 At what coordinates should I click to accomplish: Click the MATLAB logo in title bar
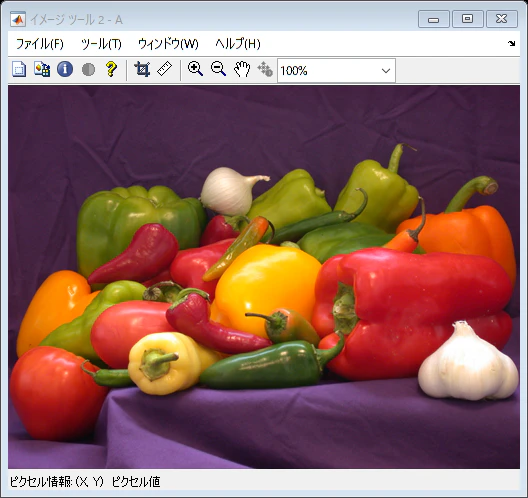click(18, 20)
